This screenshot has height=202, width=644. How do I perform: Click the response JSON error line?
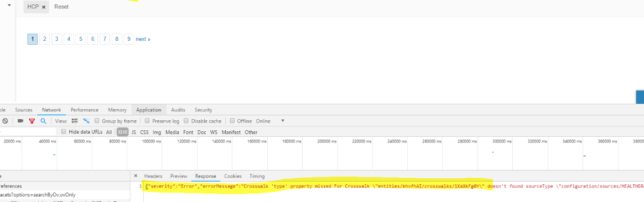tap(394, 186)
